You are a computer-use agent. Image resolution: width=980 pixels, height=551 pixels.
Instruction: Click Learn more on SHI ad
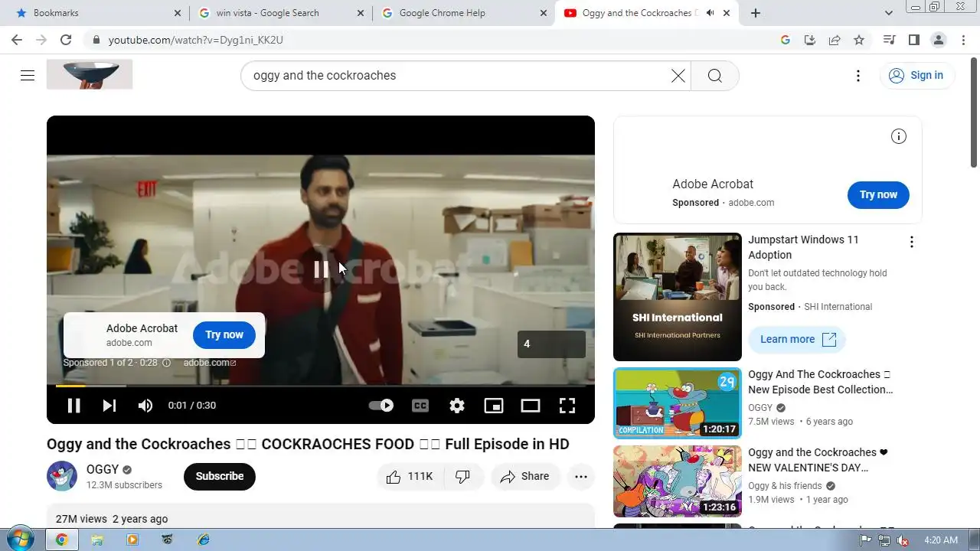coord(797,339)
